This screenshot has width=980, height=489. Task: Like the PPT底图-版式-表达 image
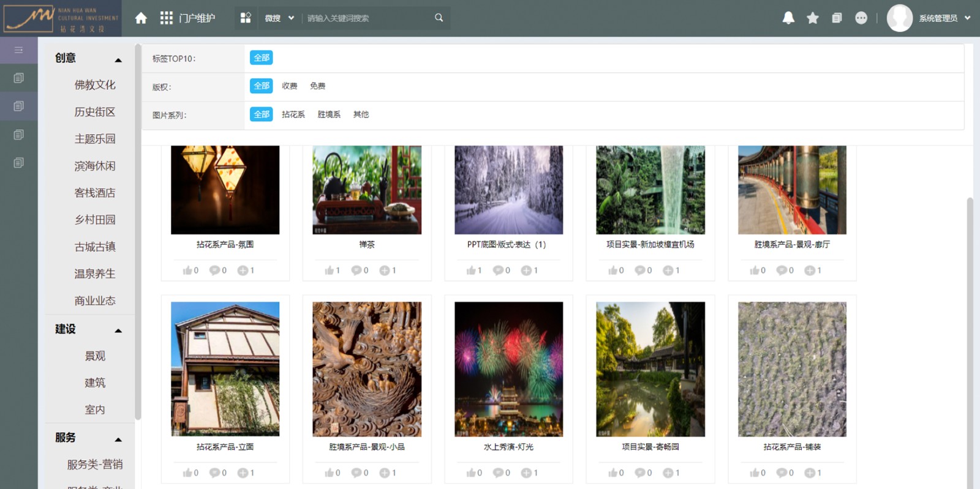click(x=471, y=270)
